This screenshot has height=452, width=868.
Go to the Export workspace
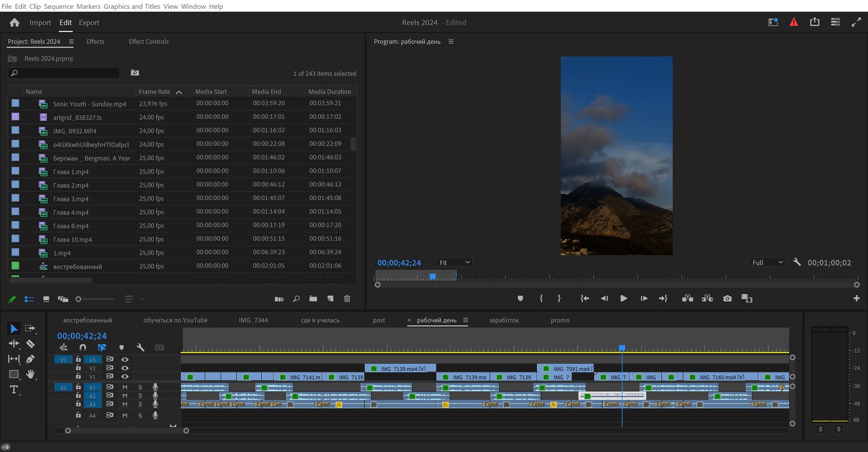pyautogui.click(x=89, y=23)
